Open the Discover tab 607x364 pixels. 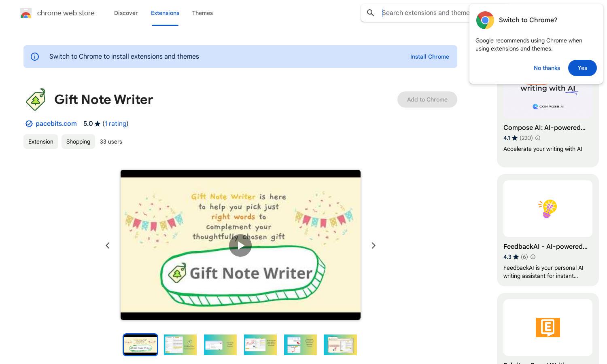pos(126,13)
